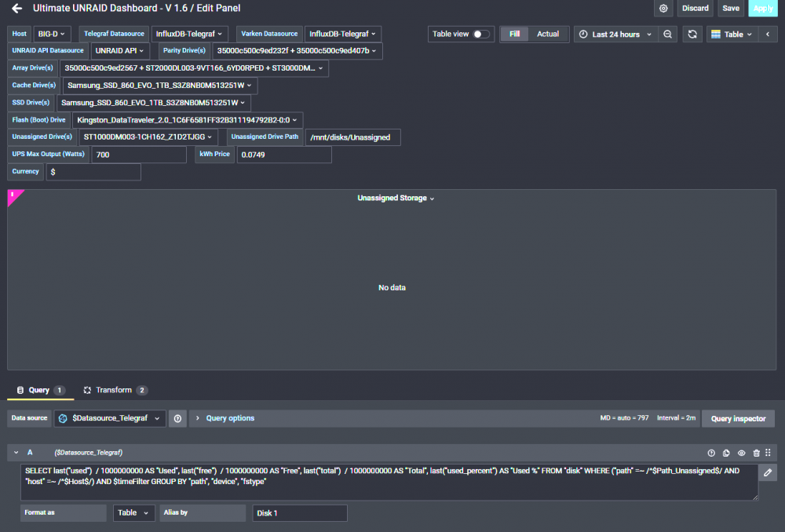Open data source help icon
785x532 pixels.
coord(177,418)
